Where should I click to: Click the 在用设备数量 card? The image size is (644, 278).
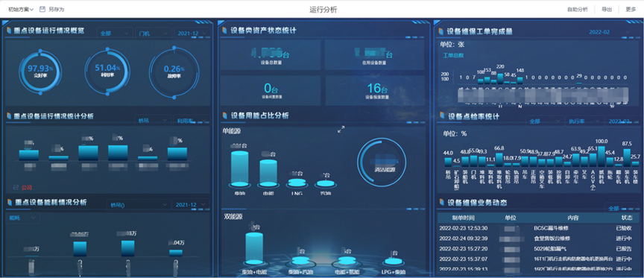click(374, 54)
